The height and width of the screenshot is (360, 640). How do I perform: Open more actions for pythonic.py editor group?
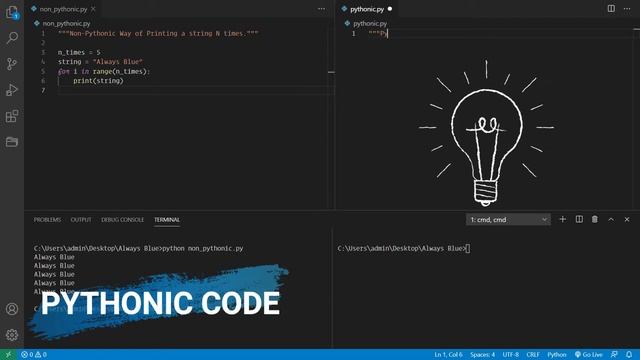point(627,9)
